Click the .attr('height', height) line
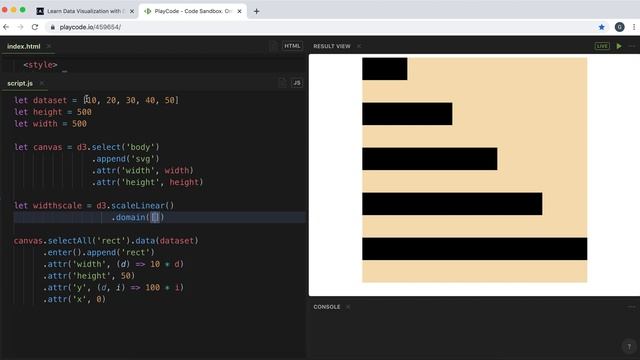Image resolution: width=640 pixels, height=360 pixels. tap(147, 182)
